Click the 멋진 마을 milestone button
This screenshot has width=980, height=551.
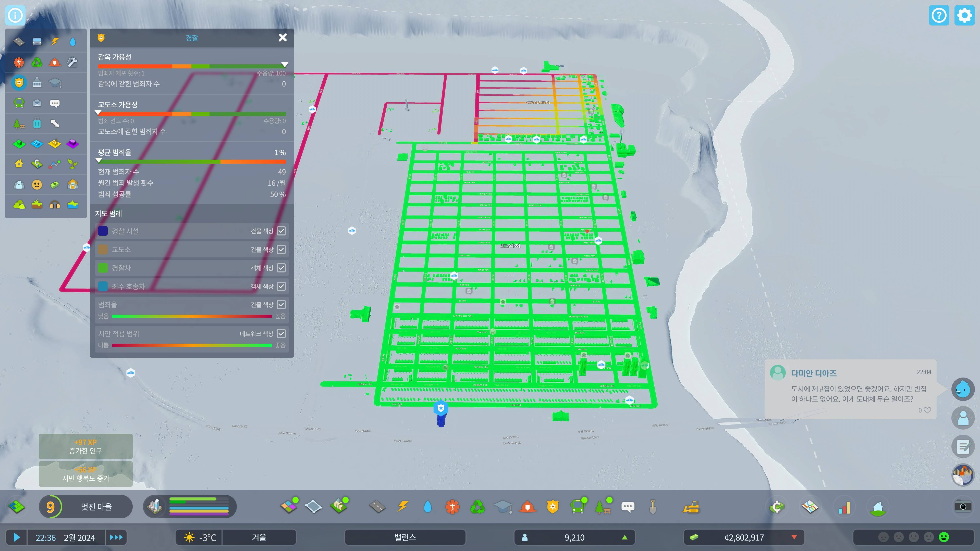point(96,507)
